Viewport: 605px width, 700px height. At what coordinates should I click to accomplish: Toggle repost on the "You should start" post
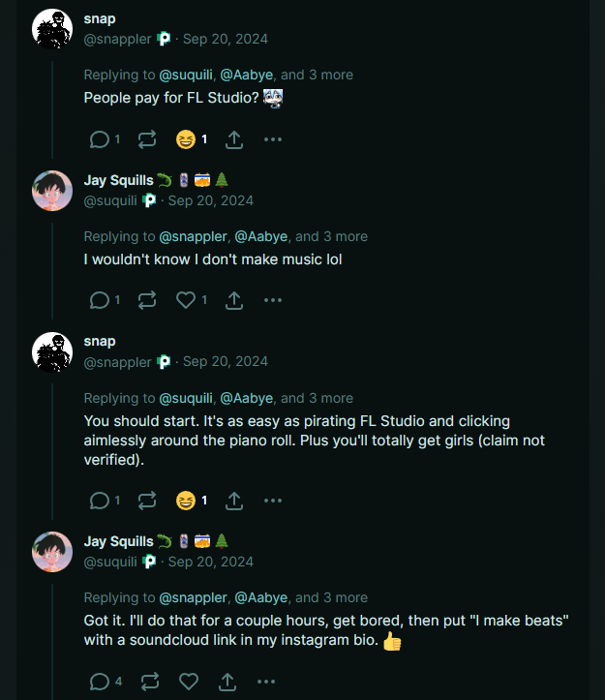point(147,501)
